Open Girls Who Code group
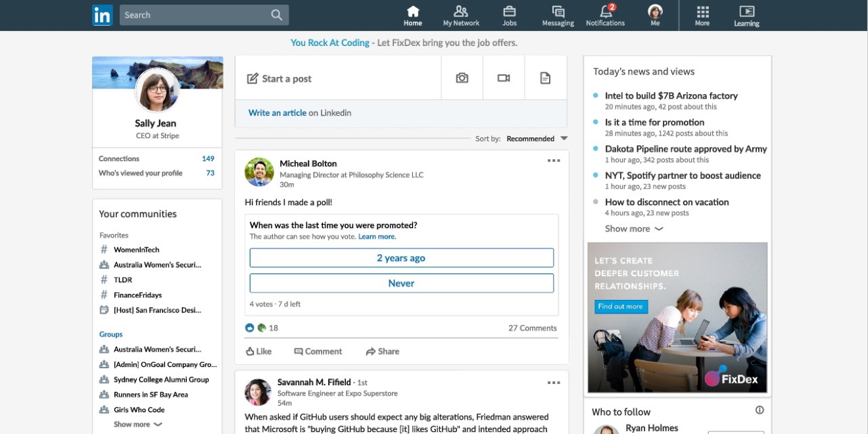The width and height of the screenshot is (868, 434). pos(139,410)
